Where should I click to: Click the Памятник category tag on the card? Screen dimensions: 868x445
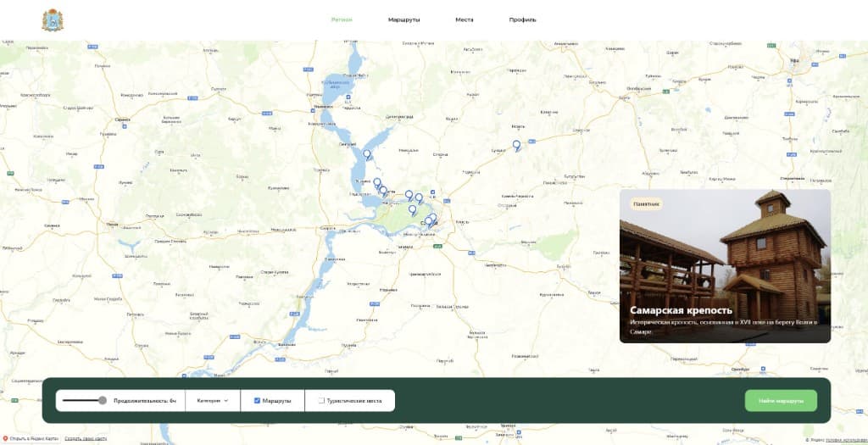point(646,204)
